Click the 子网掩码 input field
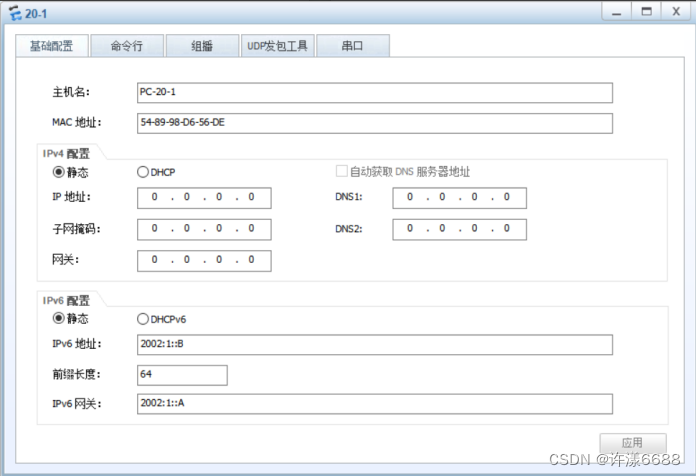This screenshot has width=696, height=476. point(204,229)
